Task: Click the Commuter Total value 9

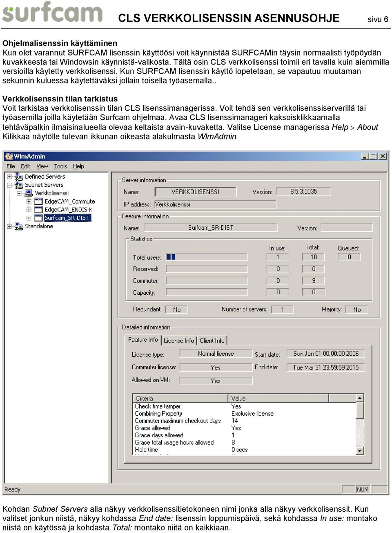Action: click(x=313, y=280)
